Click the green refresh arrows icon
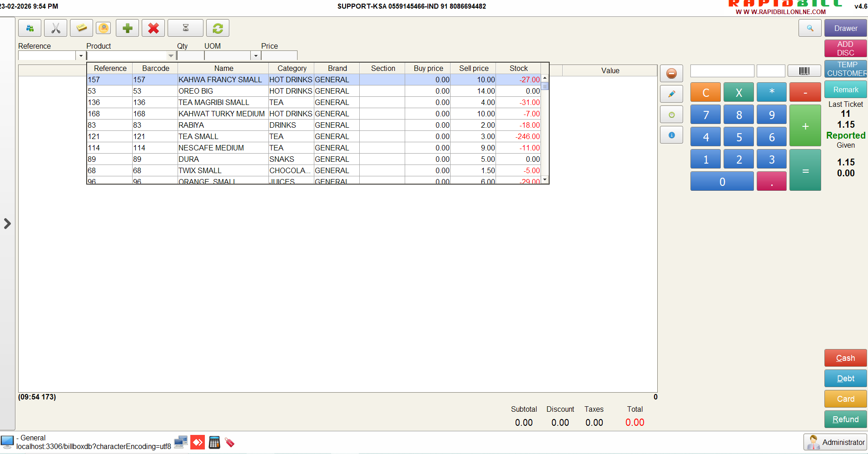The image size is (868, 454). click(x=218, y=28)
